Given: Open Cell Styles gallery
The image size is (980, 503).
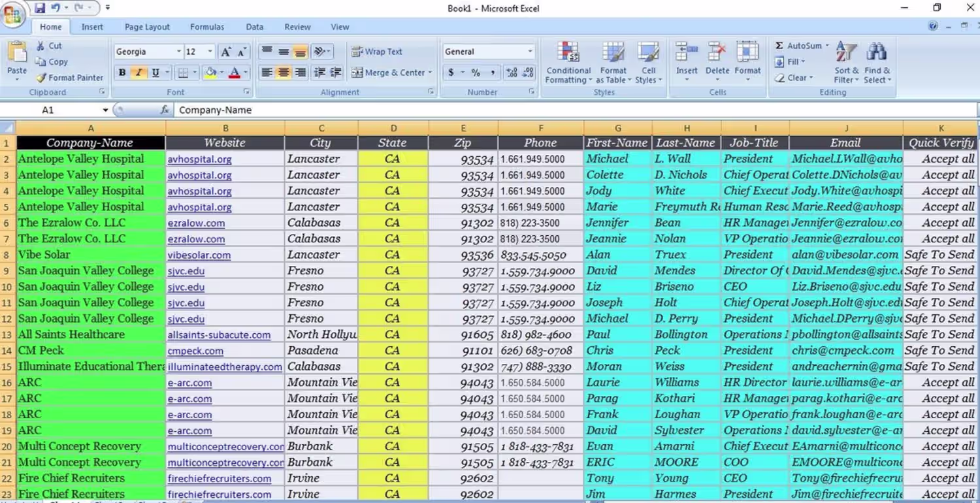Looking at the screenshot, I should pos(648,63).
